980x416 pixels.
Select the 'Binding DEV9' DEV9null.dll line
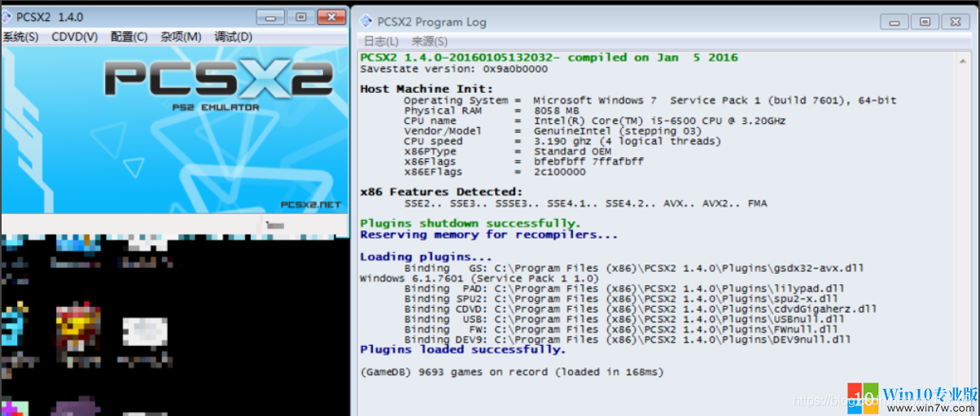pos(628,339)
